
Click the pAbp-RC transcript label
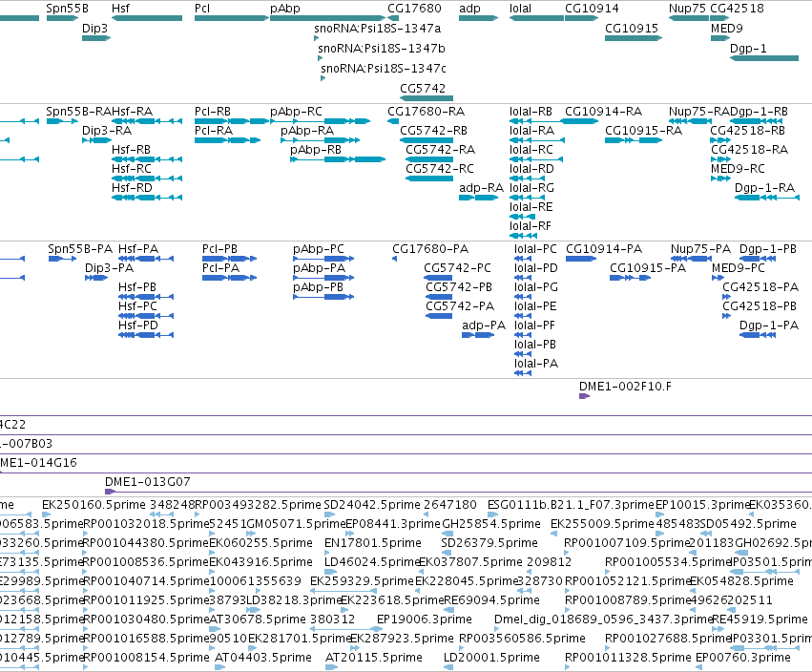click(296, 112)
